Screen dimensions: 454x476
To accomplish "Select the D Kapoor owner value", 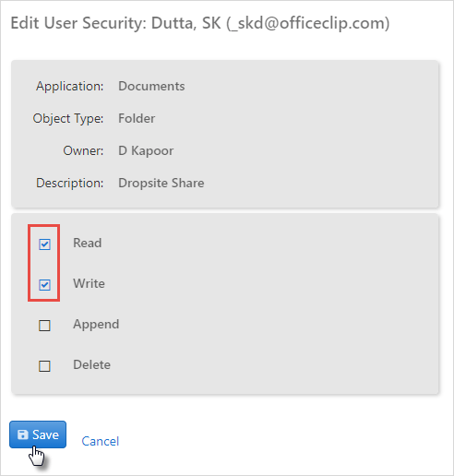I will [146, 151].
